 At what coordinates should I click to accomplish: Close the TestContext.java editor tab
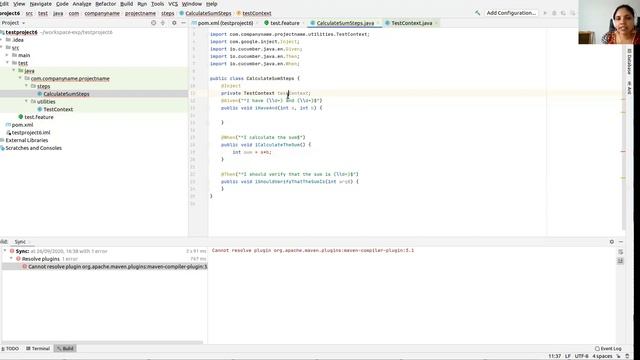pyautogui.click(x=436, y=23)
